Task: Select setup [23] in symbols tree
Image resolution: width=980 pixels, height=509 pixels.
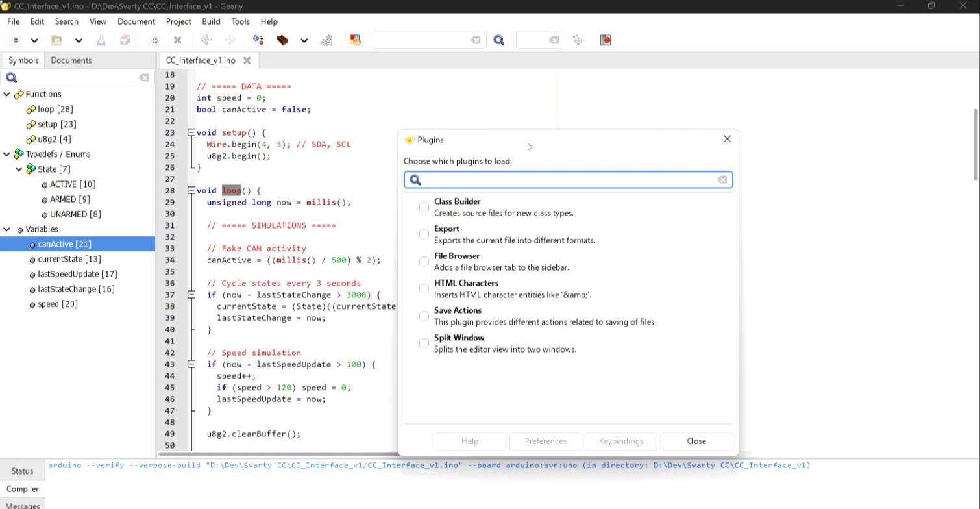Action: (57, 125)
